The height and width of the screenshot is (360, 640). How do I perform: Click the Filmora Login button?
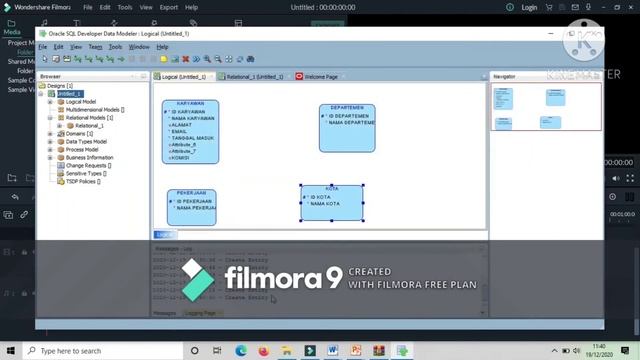(529, 7)
